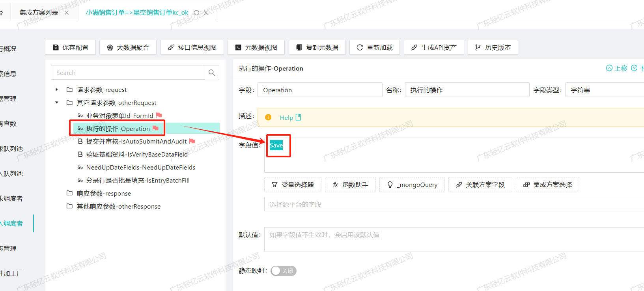
Task: Edit the 名称 field containing 执行的操作
Action: (467, 90)
